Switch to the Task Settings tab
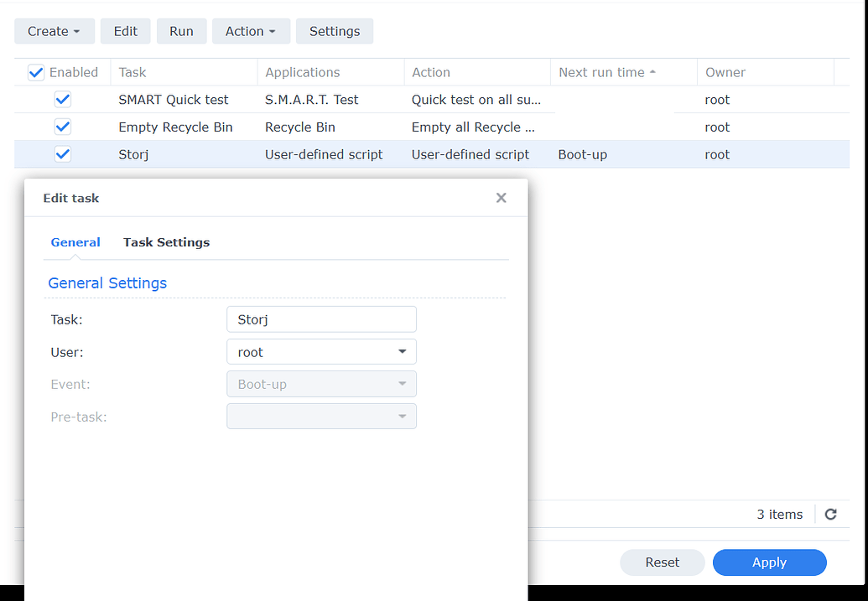Screen dimensions: 868x601 coord(166,242)
